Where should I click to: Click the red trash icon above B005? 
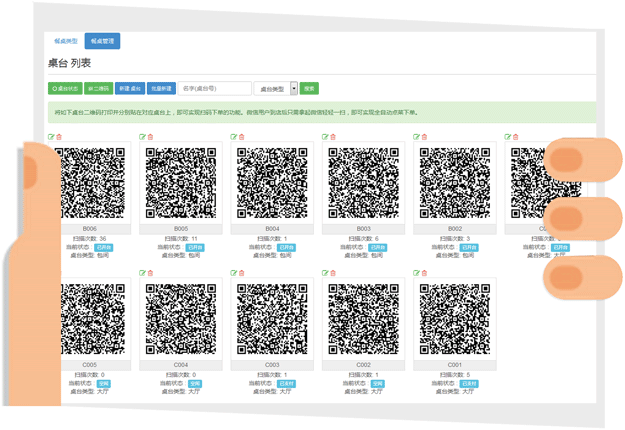150,137
